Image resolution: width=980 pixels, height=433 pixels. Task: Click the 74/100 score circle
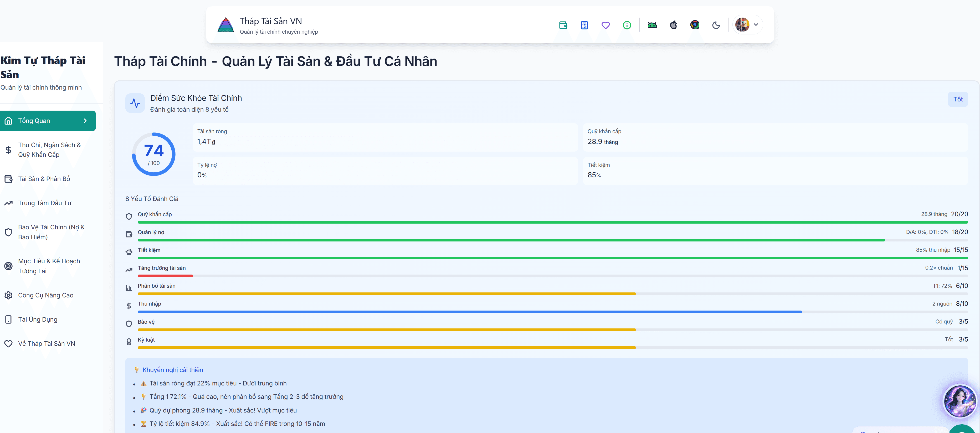(x=154, y=154)
